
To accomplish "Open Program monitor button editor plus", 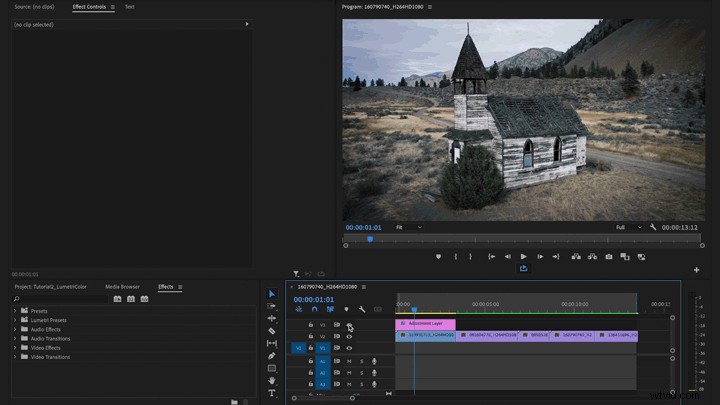I will pyautogui.click(x=697, y=270).
